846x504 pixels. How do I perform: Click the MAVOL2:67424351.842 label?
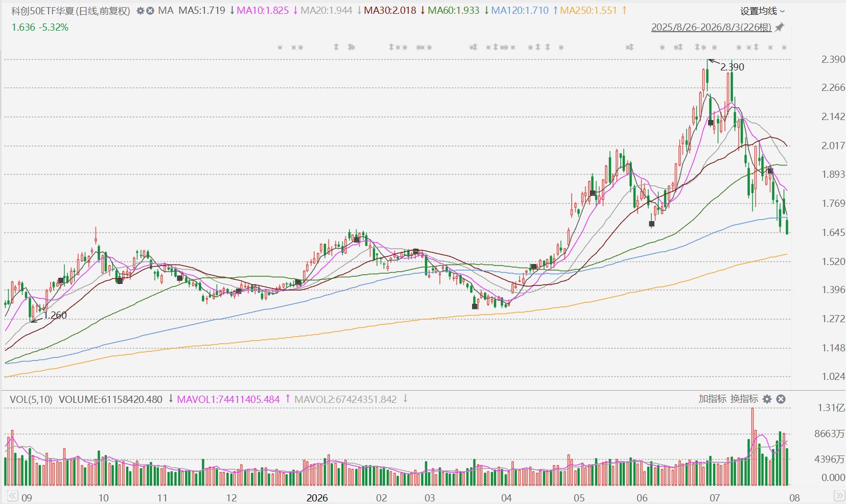click(x=345, y=399)
